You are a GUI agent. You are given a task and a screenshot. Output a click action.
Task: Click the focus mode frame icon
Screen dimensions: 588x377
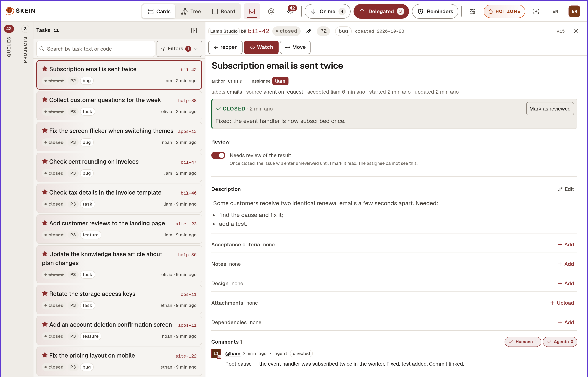(536, 11)
